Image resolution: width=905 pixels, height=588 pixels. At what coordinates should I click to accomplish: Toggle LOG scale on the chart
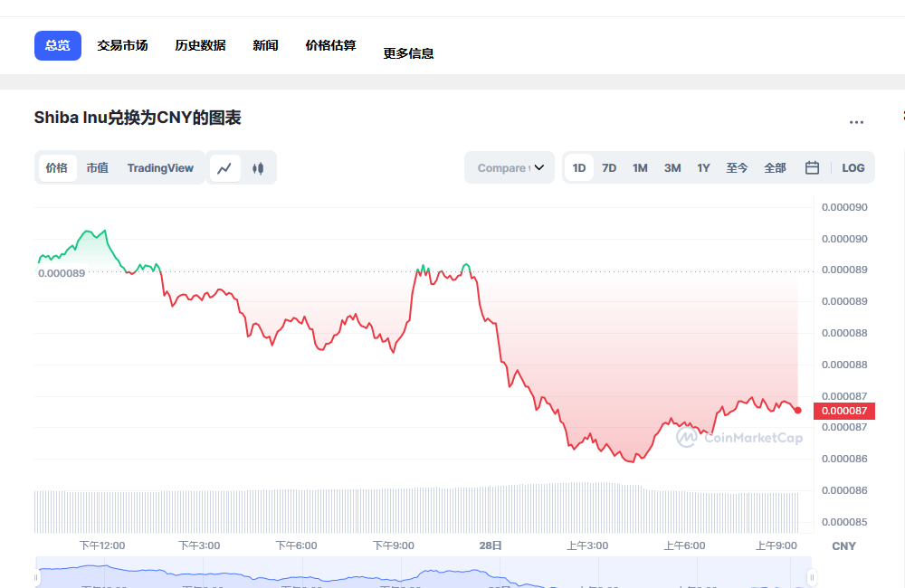click(853, 168)
